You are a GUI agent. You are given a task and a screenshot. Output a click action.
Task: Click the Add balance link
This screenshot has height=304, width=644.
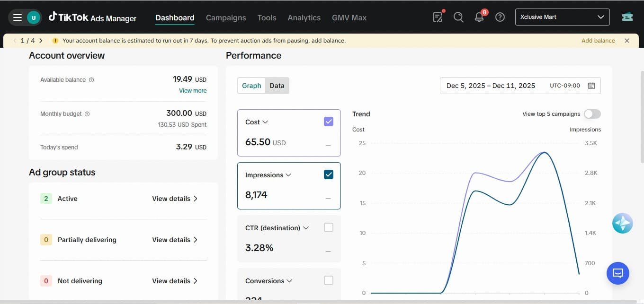coord(598,41)
